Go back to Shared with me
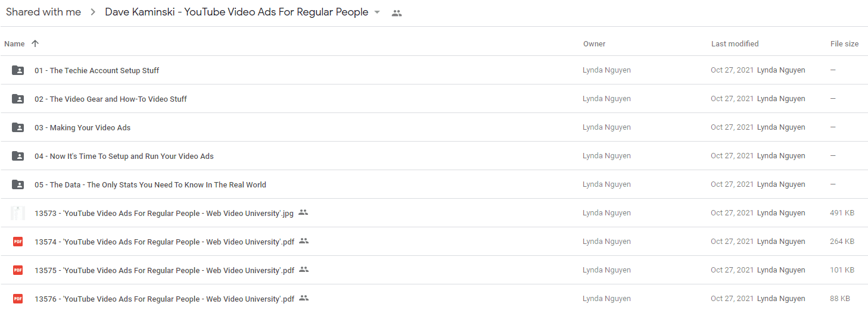The width and height of the screenshot is (868, 310). pyautogui.click(x=43, y=12)
